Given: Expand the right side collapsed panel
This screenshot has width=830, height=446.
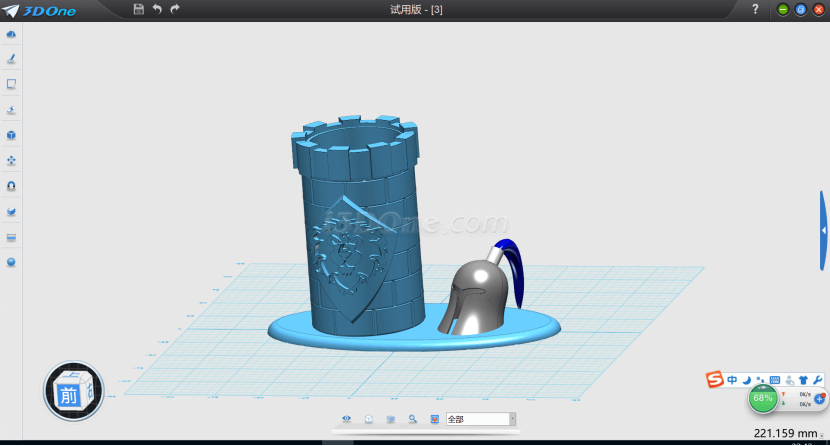Looking at the screenshot, I should [823, 230].
